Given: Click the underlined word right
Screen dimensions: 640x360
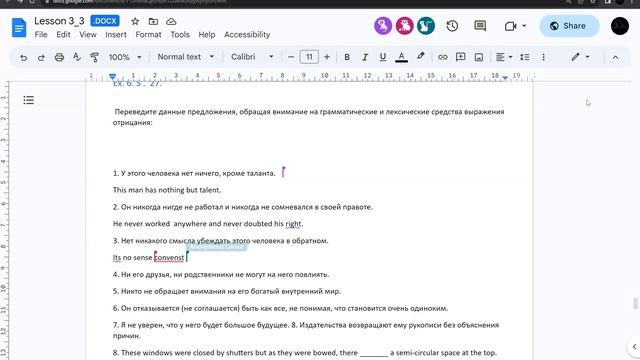Looking at the screenshot, I should click(x=293, y=224).
